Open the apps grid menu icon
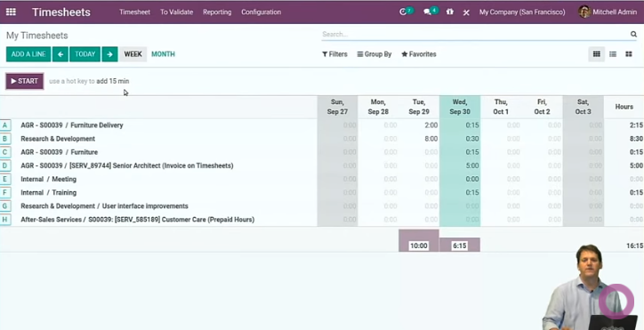This screenshot has width=644, height=330. [x=11, y=12]
